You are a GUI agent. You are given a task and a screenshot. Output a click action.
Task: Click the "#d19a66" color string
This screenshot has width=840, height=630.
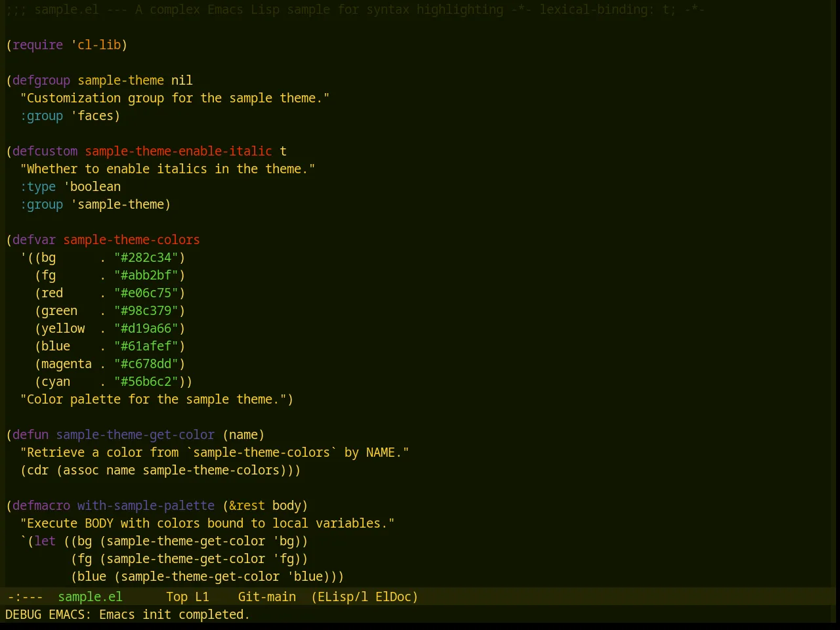coord(146,328)
